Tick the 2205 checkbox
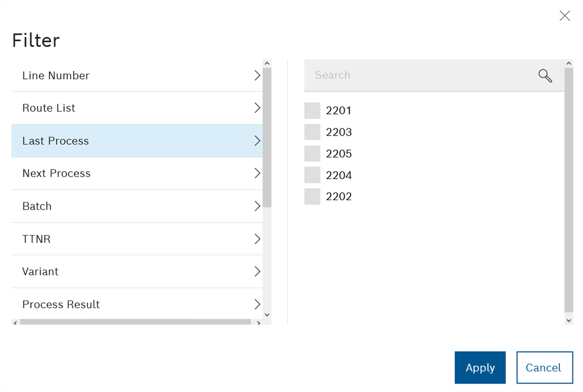 tap(312, 154)
